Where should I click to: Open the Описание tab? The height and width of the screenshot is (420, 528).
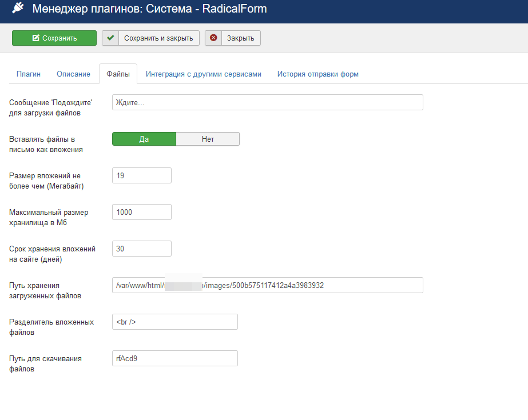pyautogui.click(x=73, y=74)
